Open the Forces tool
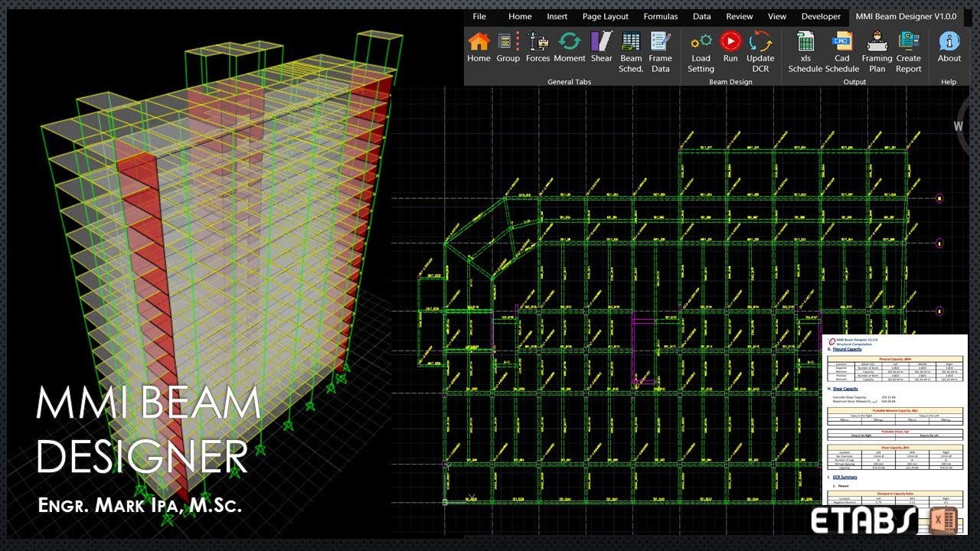Screen dimensions: 980x551 coord(537,47)
